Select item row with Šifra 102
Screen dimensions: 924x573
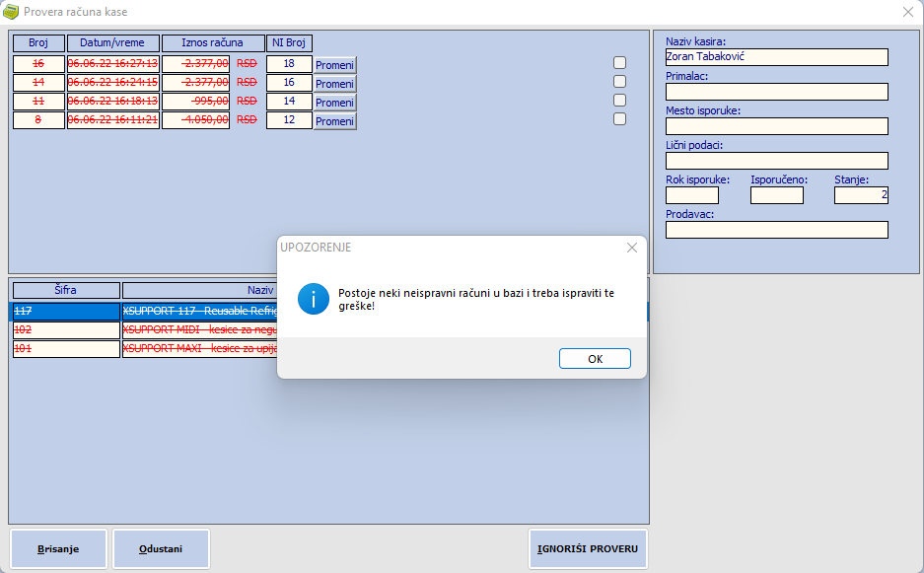[x=65, y=330]
